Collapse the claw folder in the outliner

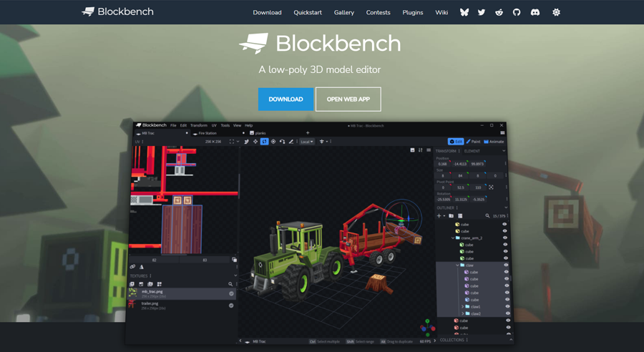458,265
